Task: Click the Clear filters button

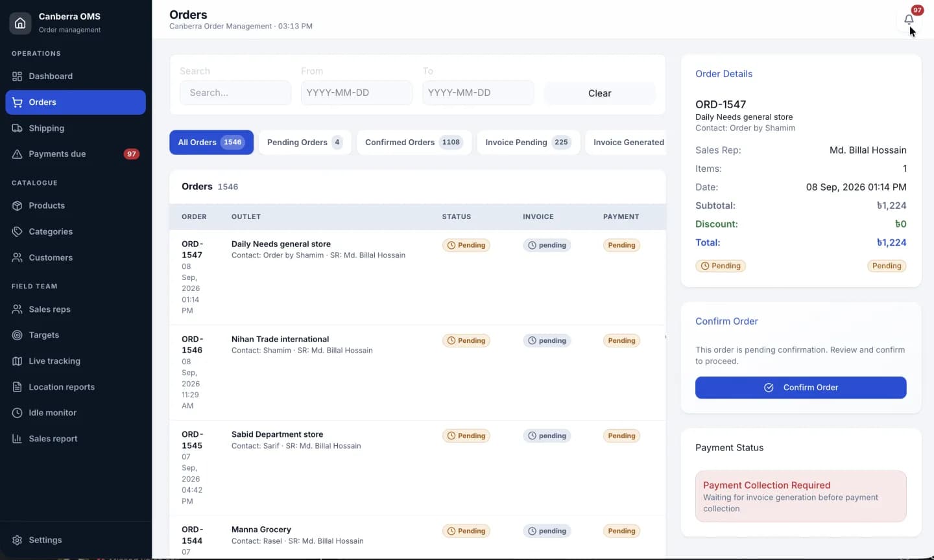Action: tap(599, 93)
